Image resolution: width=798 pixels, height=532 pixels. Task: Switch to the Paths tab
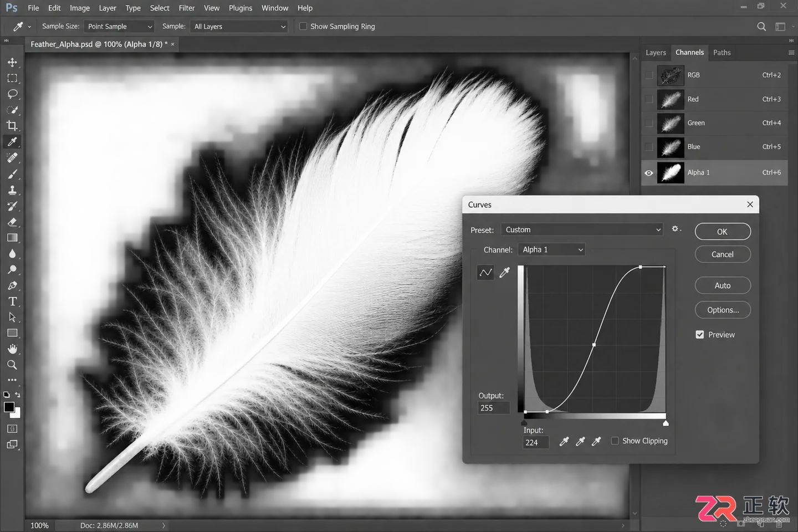pos(722,53)
